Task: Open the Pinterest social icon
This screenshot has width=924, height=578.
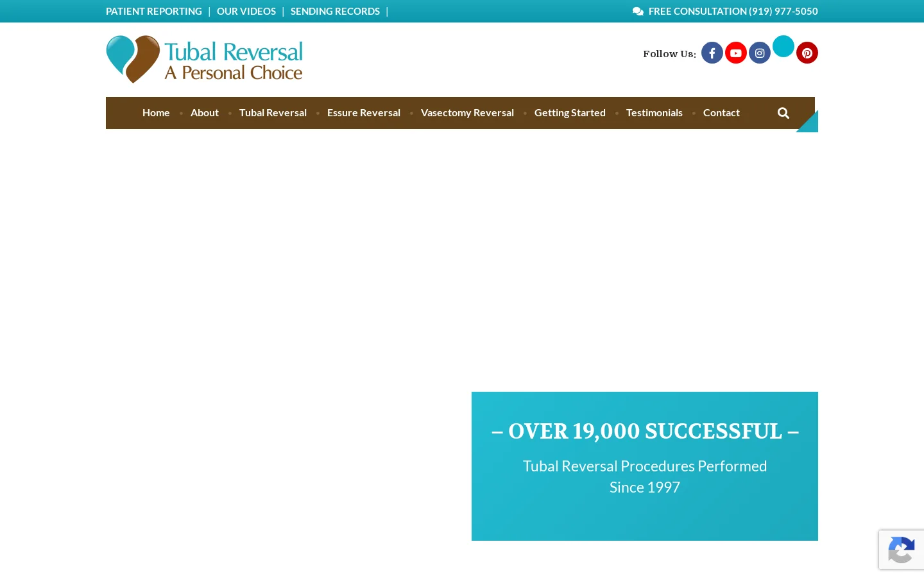Action: coord(807,53)
